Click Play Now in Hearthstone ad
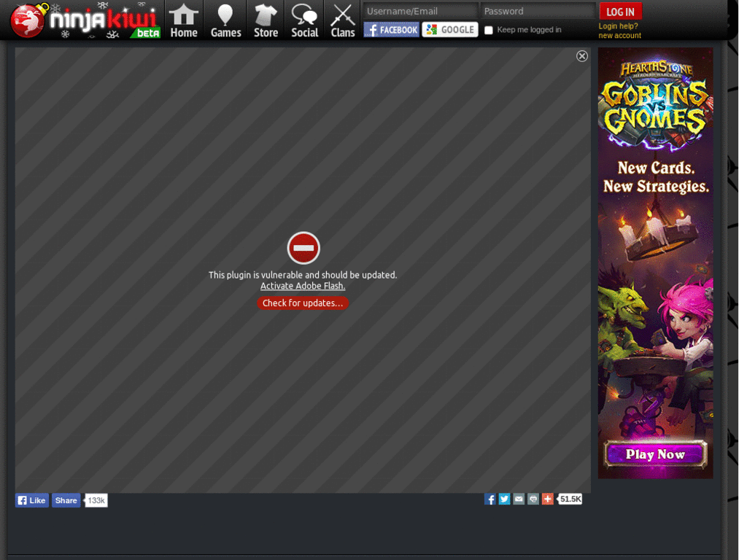The image size is (747, 560). pyautogui.click(x=656, y=454)
